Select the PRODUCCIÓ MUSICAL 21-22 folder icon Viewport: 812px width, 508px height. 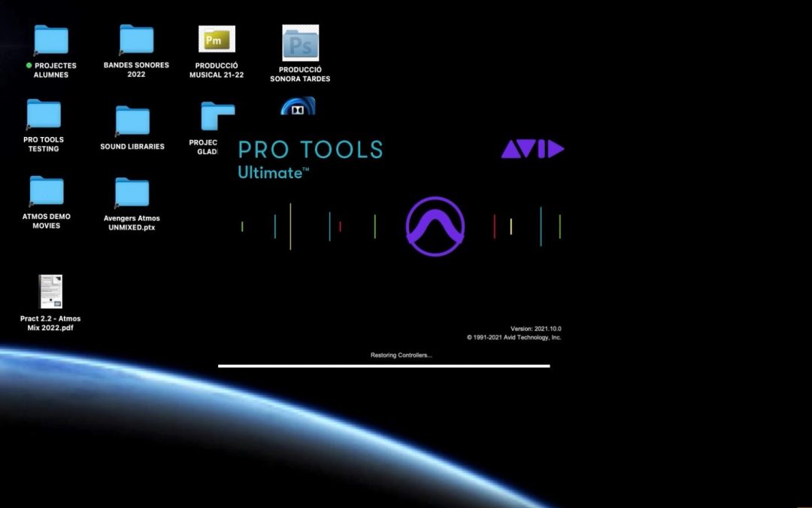(217, 39)
